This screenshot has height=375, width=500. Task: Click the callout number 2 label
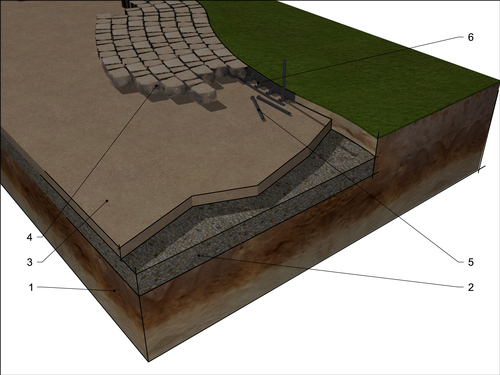pyautogui.click(x=470, y=287)
